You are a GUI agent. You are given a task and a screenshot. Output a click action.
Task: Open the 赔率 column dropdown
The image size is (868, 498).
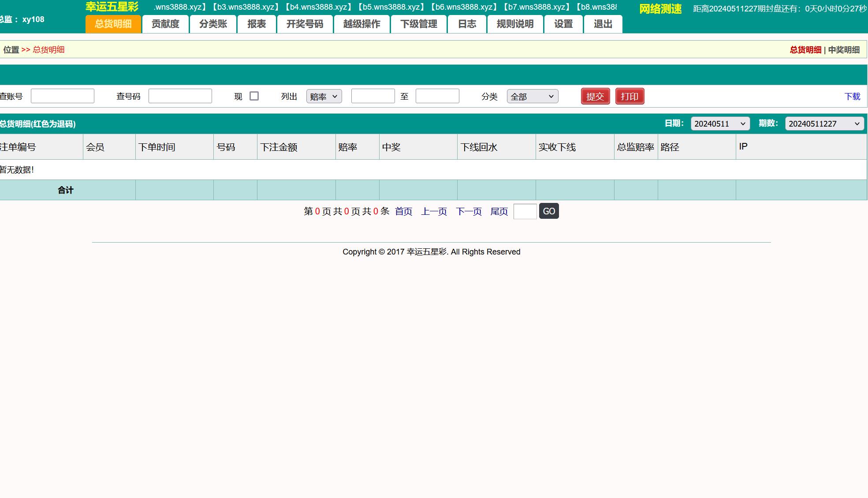point(324,97)
